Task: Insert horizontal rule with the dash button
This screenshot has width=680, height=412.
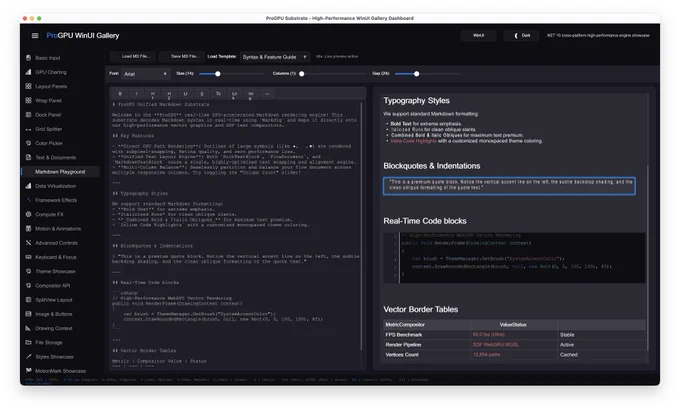Action: (267, 94)
